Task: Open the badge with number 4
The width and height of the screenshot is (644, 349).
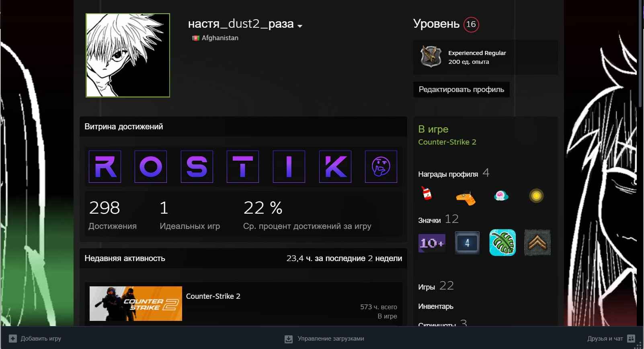Action: 467,243
